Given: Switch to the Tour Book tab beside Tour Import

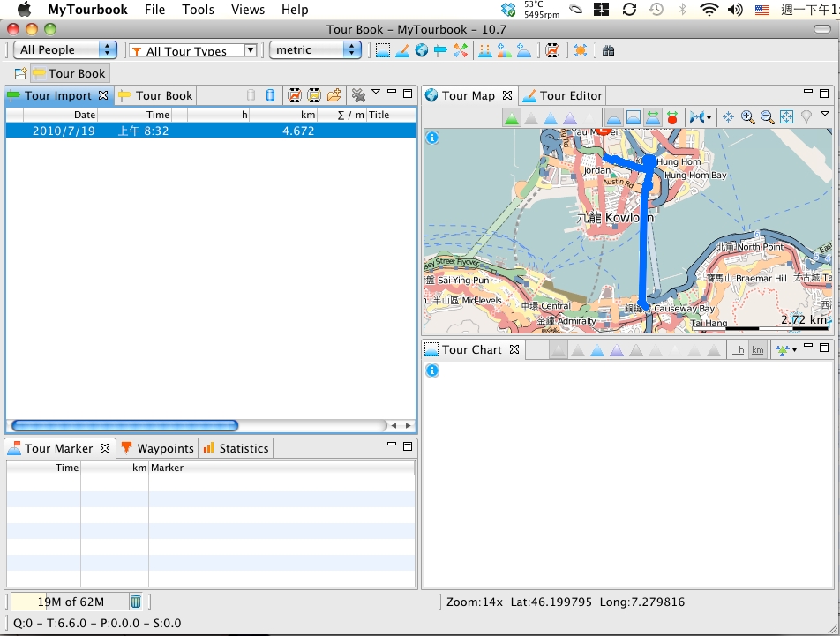Looking at the screenshot, I should 155,95.
